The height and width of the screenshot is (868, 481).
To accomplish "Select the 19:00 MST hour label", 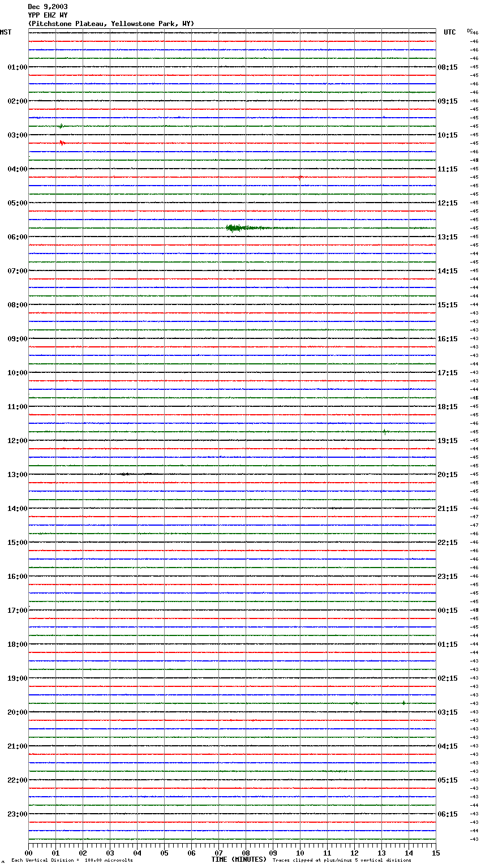I will pos(18,678).
